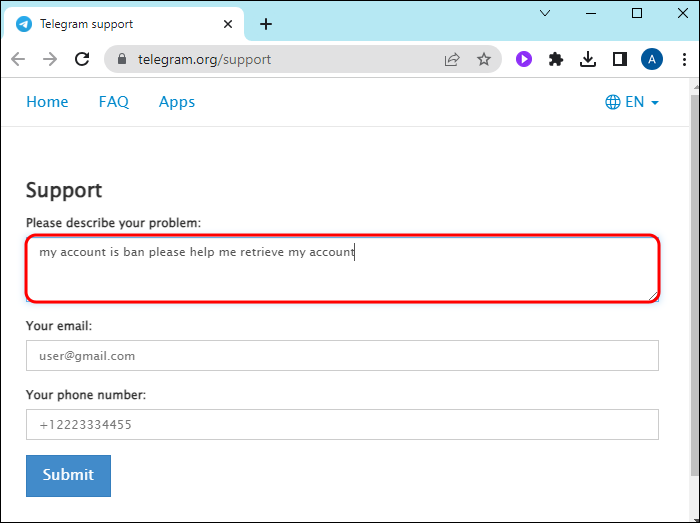Viewport: 700px width, 523px height.
Task: Toggle the browser side panel icon
Action: [620, 59]
